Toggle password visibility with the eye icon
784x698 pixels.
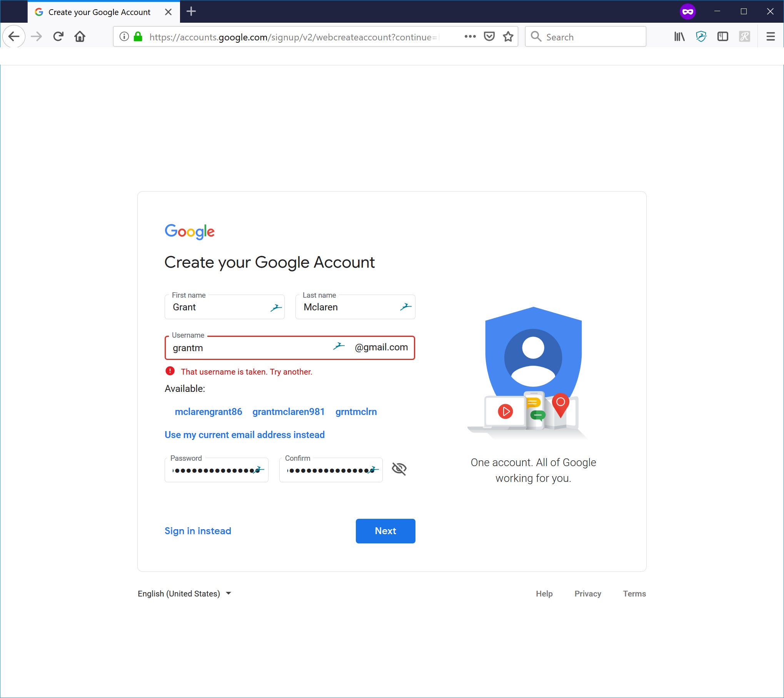click(399, 469)
